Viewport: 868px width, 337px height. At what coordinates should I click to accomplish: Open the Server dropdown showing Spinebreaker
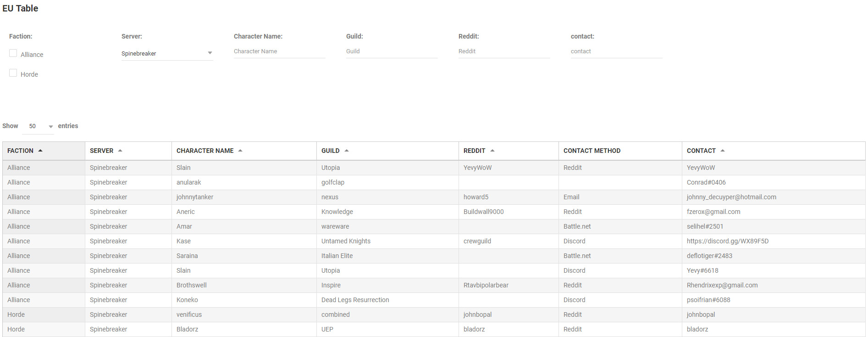click(x=167, y=53)
